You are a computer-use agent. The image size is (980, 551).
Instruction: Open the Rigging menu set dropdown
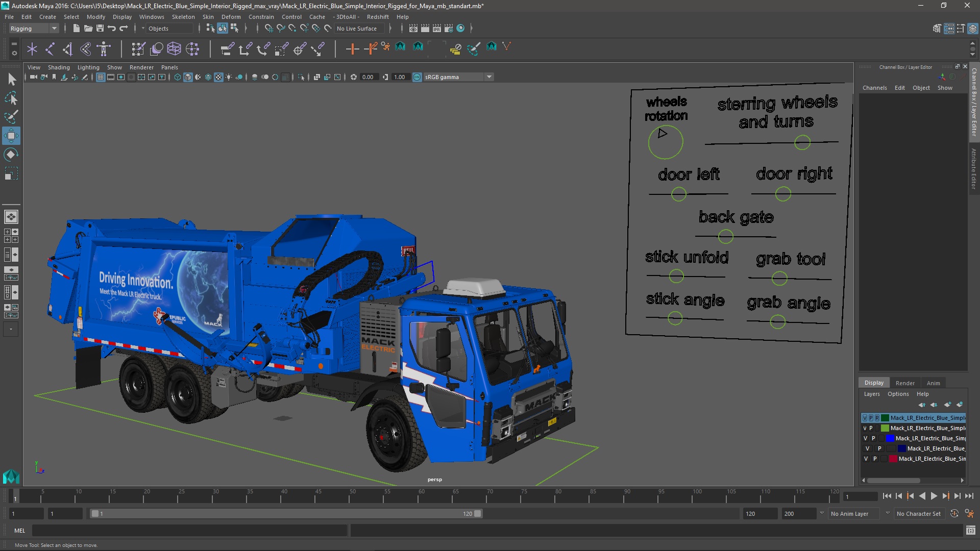(34, 29)
